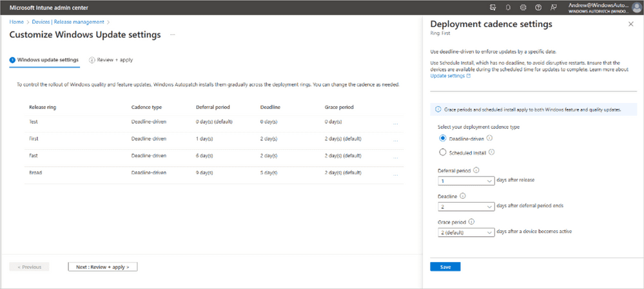The image size is (644, 289).
Task: Open the feedback icon in header
Action: click(552, 8)
